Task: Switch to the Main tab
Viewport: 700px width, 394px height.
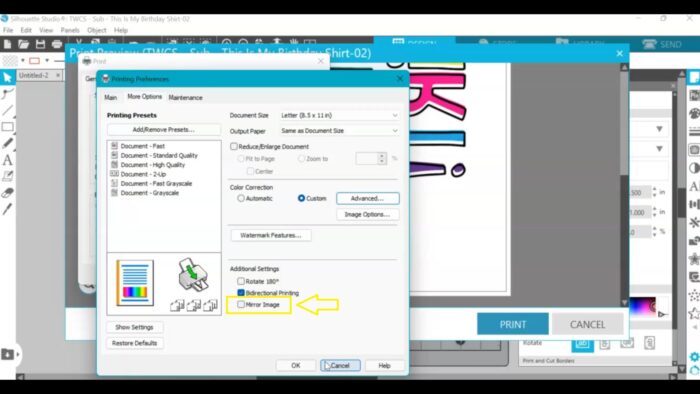Action: pyautogui.click(x=111, y=97)
